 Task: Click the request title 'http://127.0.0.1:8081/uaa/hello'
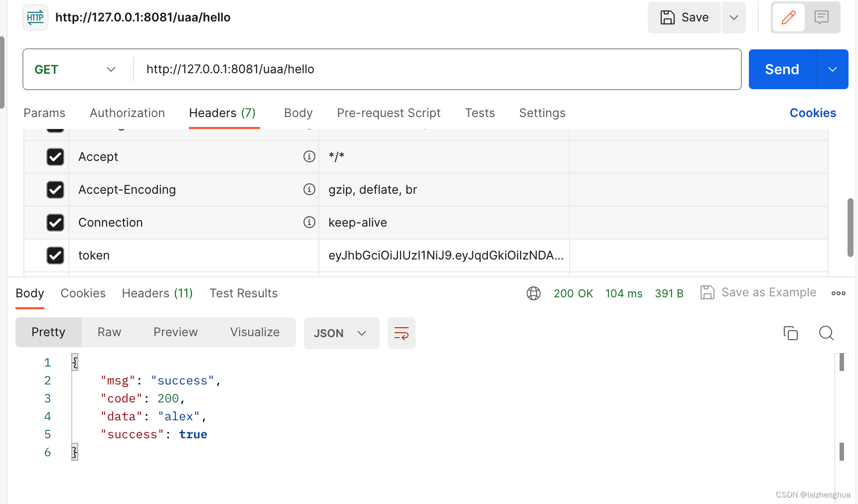[143, 17]
